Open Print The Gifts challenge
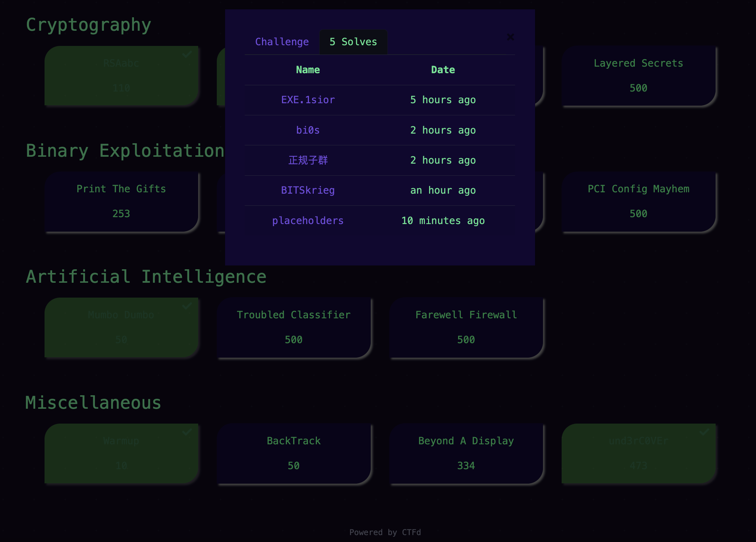This screenshot has width=756, height=542. click(121, 201)
